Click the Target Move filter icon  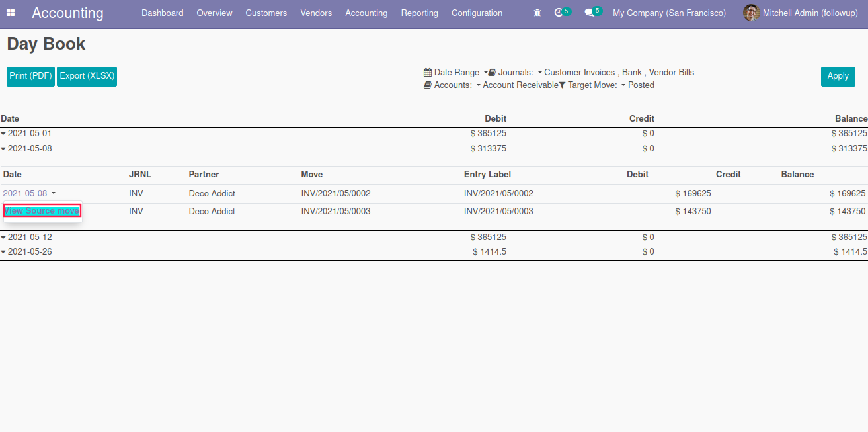562,85
